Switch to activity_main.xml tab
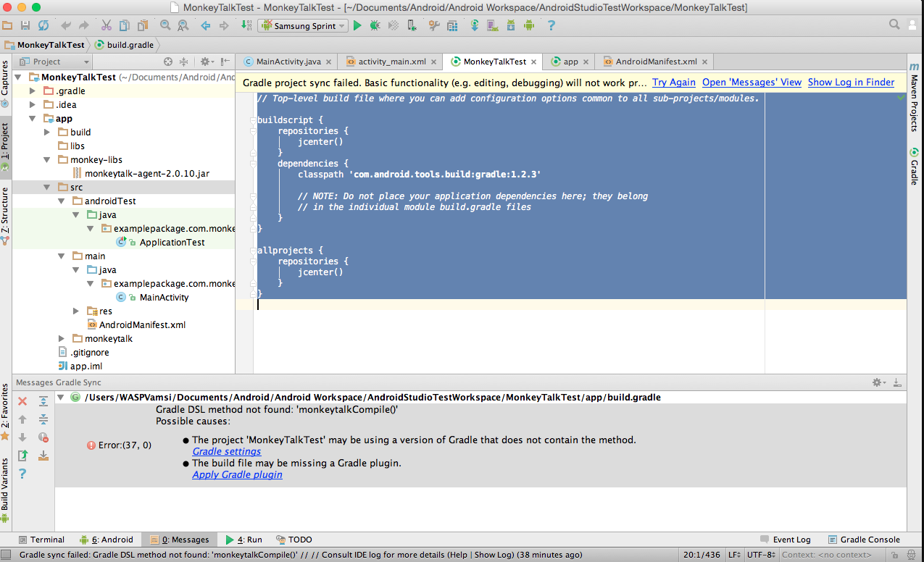The image size is (924, 562). [391, 62]
